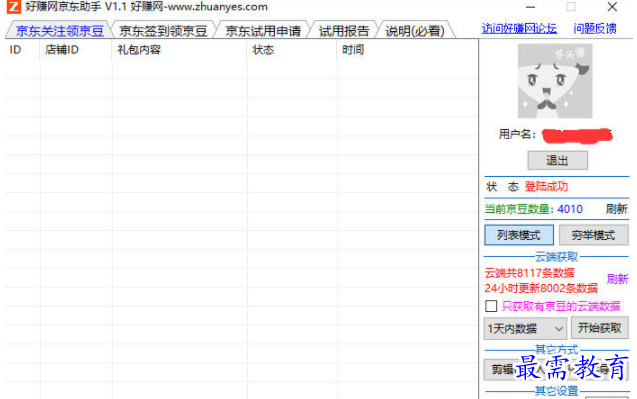Click the 开始获取 button
Screen dimensions: 637x399
(600, 328)
